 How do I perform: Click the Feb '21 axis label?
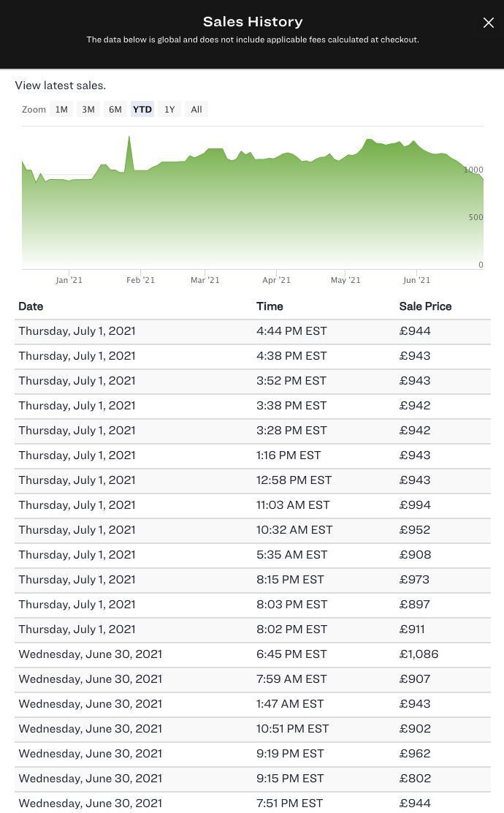140,280
